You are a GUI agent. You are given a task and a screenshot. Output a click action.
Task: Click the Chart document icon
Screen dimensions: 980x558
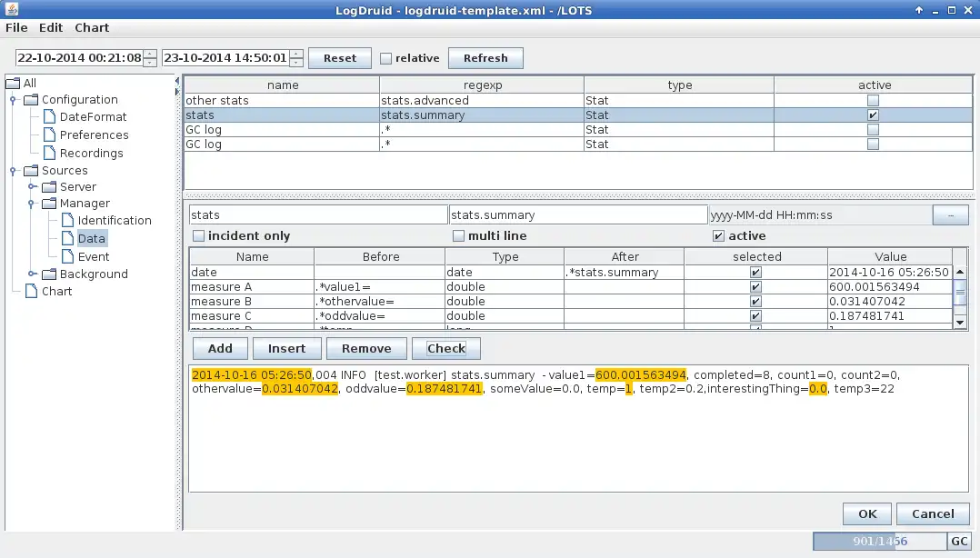click(x=31, y=291)
